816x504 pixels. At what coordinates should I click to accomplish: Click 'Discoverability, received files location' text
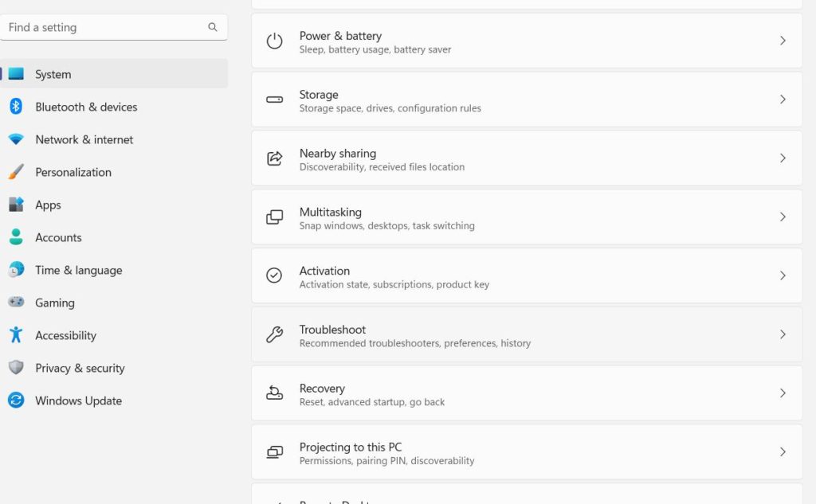pyautogui.click(x=382, y=167)
